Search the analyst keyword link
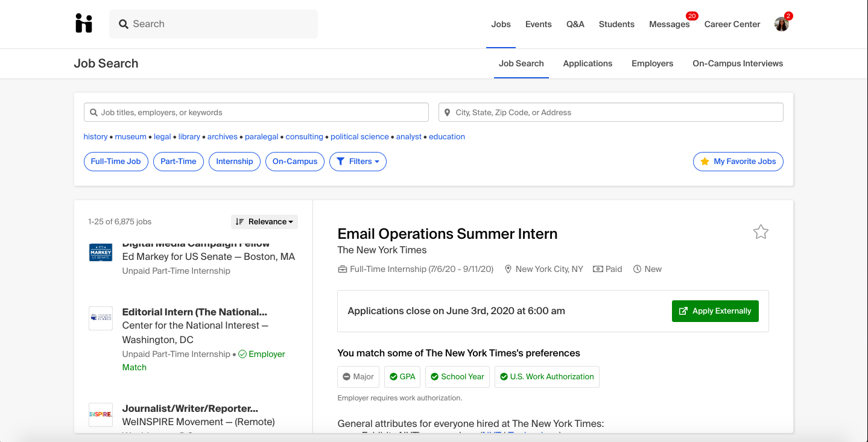 tap(409, 137)
